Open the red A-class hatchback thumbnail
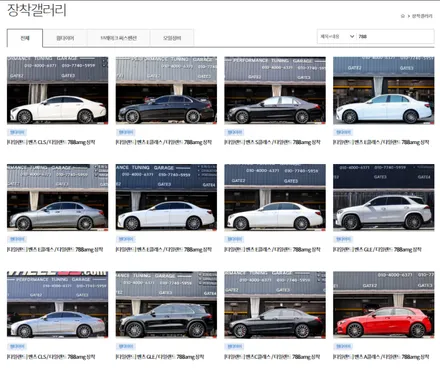Viewport: 440px width, 369px height. tap(384, 305)
